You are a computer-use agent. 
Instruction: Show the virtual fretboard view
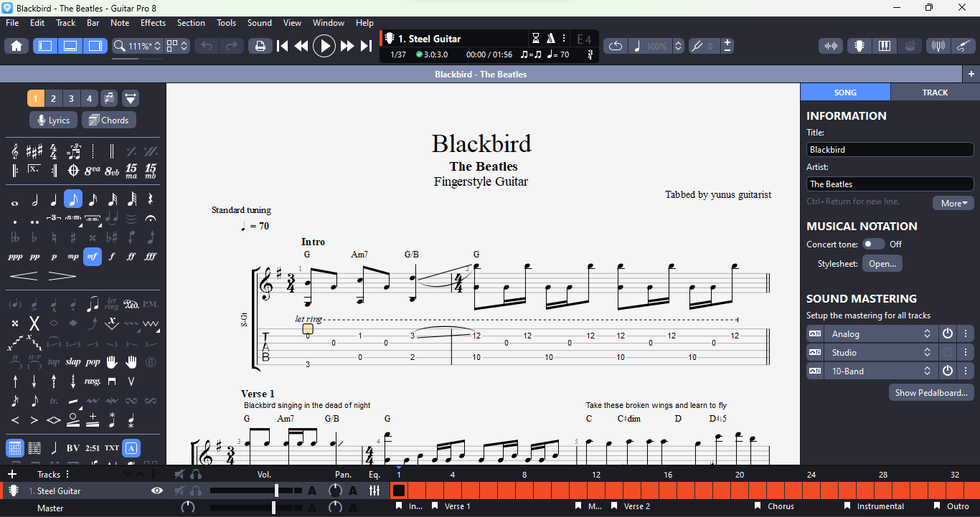pyautogui.click(x=859, y=46)
